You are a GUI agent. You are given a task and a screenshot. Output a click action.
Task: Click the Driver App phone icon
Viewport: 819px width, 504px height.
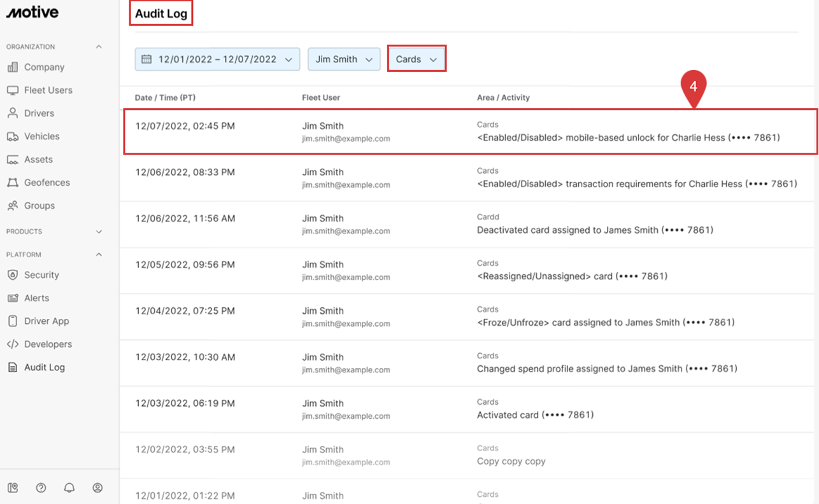pos(13,321)
